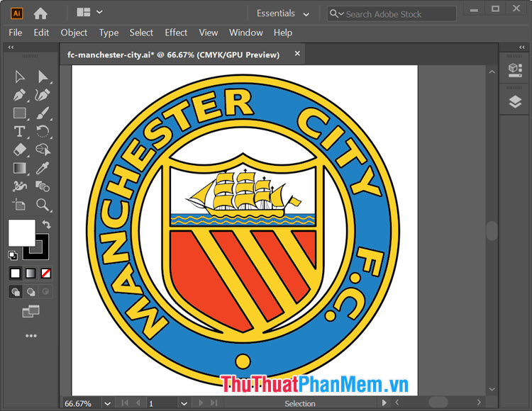Open the Edit menu
Viewport: 532px width, 411px height.
coord(41,33)
